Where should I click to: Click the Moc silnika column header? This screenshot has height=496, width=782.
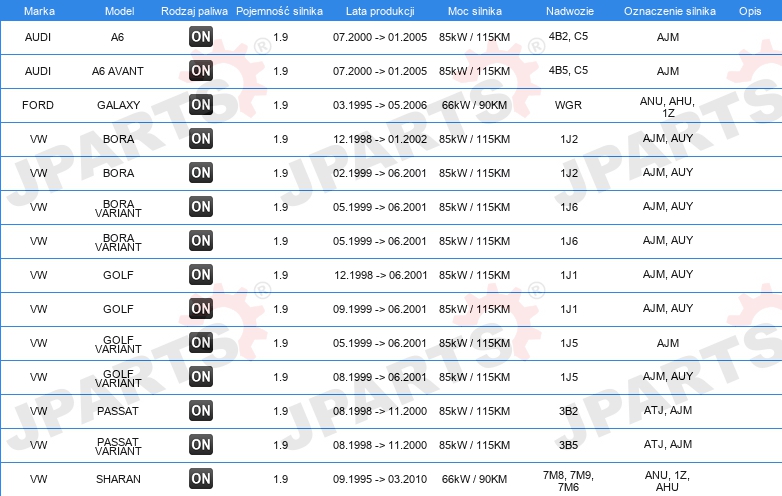(x=475, y=11)
